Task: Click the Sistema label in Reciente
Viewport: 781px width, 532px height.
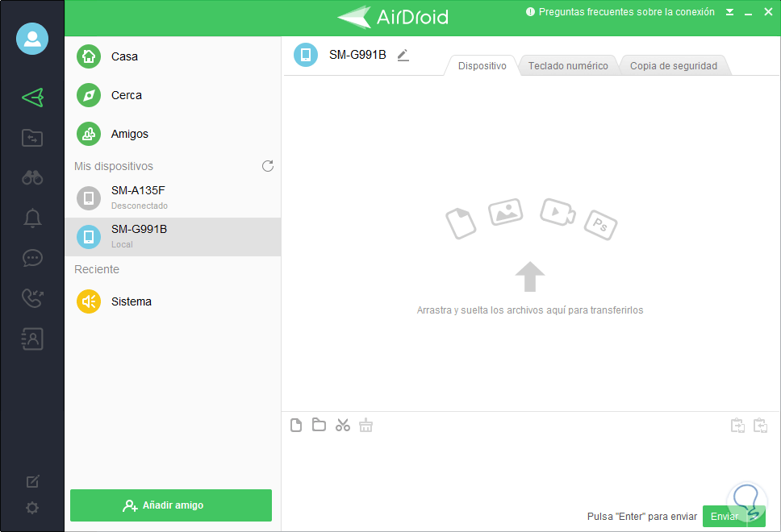Action: pyautogui.click(x=132, y=301)
